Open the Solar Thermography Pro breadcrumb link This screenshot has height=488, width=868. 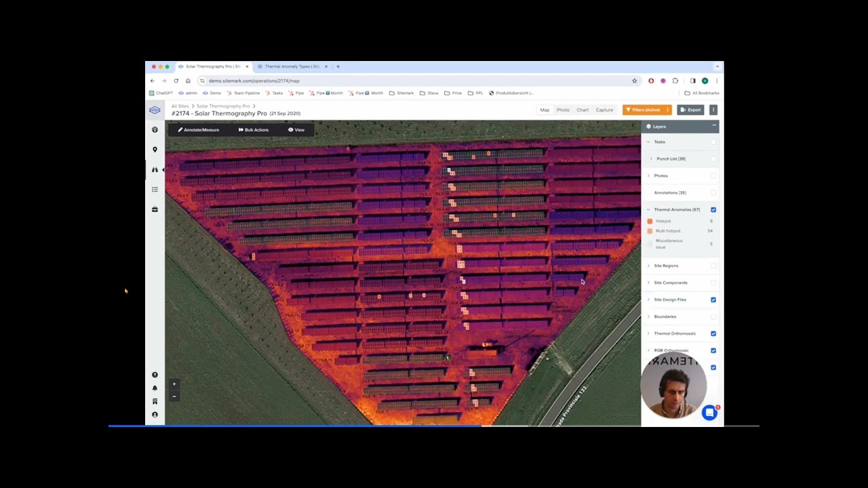pos(223,106)
